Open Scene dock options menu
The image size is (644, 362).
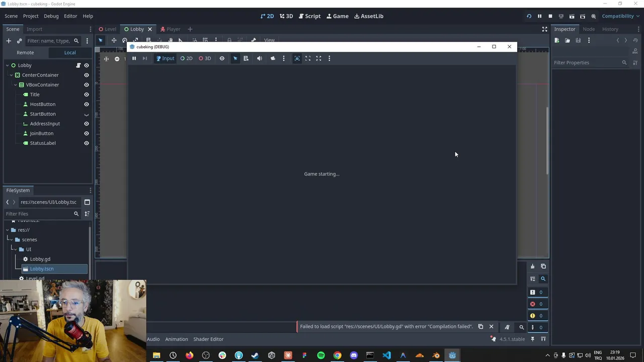coord(91,29)
